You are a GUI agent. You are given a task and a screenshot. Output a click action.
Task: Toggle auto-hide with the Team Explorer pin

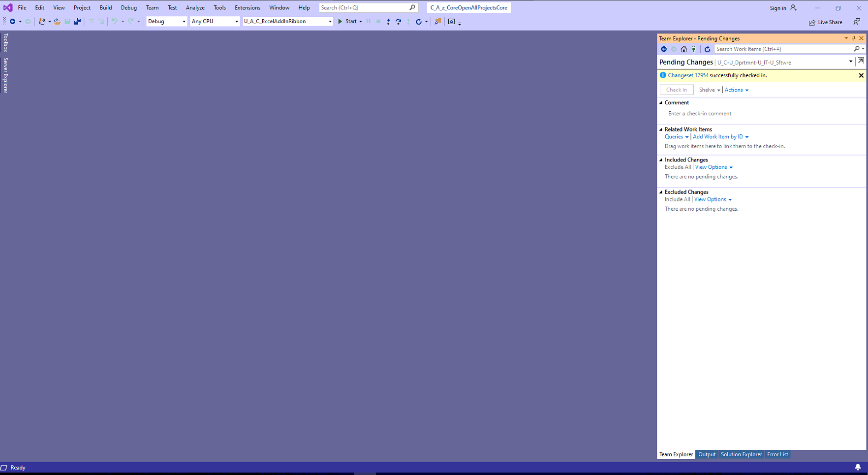pyautogui.click(x=854, y=38)
